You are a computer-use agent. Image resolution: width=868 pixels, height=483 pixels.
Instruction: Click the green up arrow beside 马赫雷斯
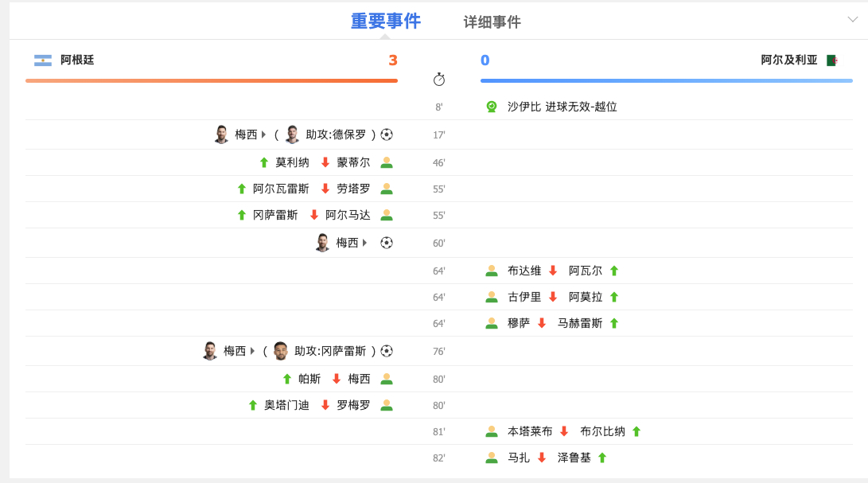pyautogui.click(x=614, y=324)
